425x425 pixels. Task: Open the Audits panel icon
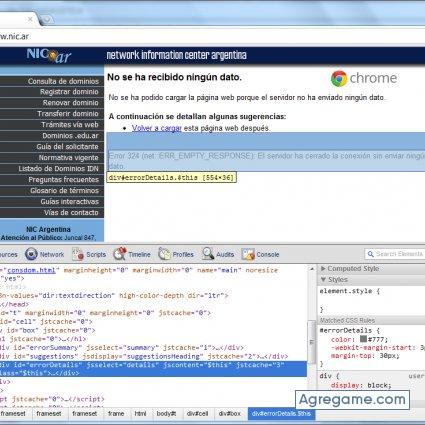[x=208, y=254]
